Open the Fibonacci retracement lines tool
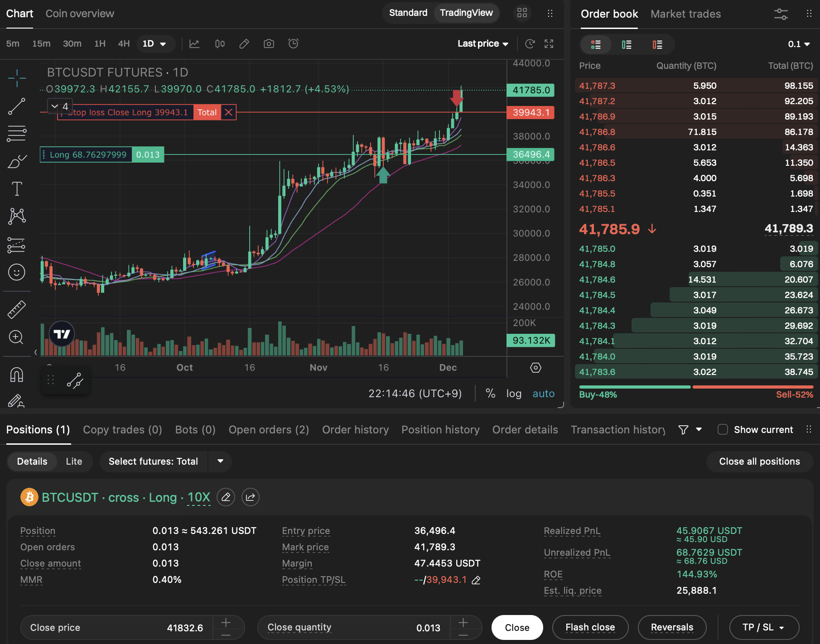The image size is (820, 644). point(17,134)
